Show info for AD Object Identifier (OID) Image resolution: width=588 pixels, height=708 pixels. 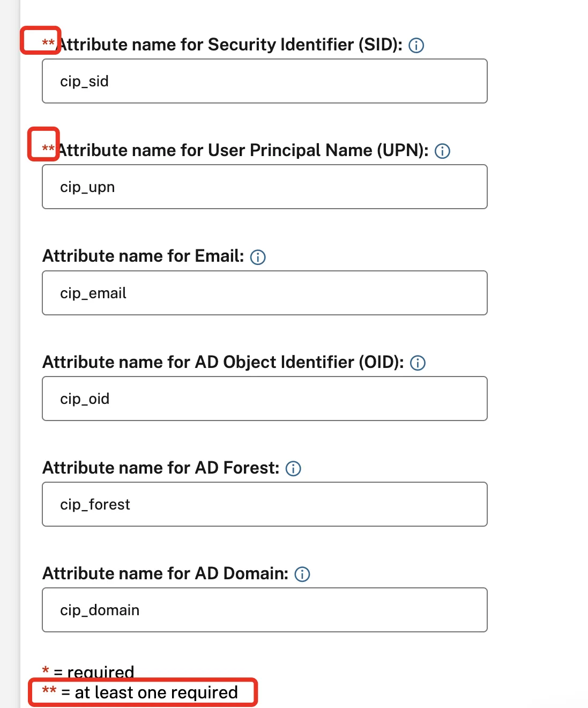coord(418,363)
